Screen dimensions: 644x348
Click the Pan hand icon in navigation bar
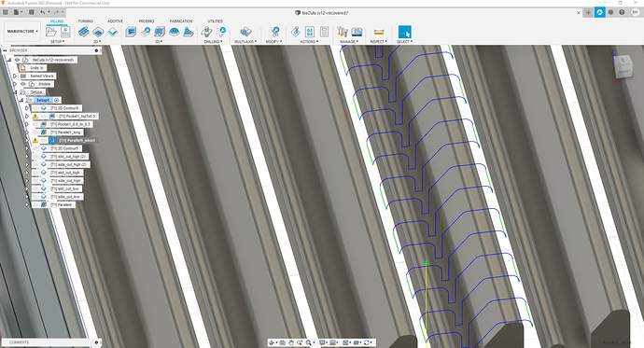(291, 342)
